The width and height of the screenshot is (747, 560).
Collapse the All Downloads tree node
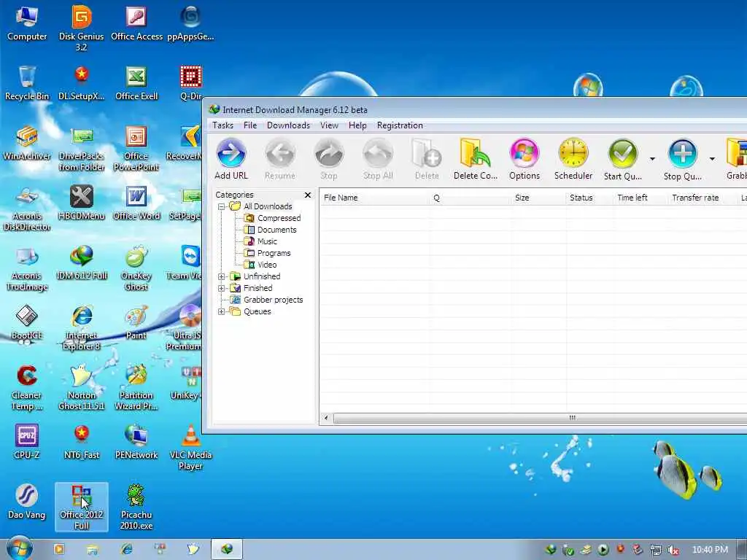[x=222, y=206]
